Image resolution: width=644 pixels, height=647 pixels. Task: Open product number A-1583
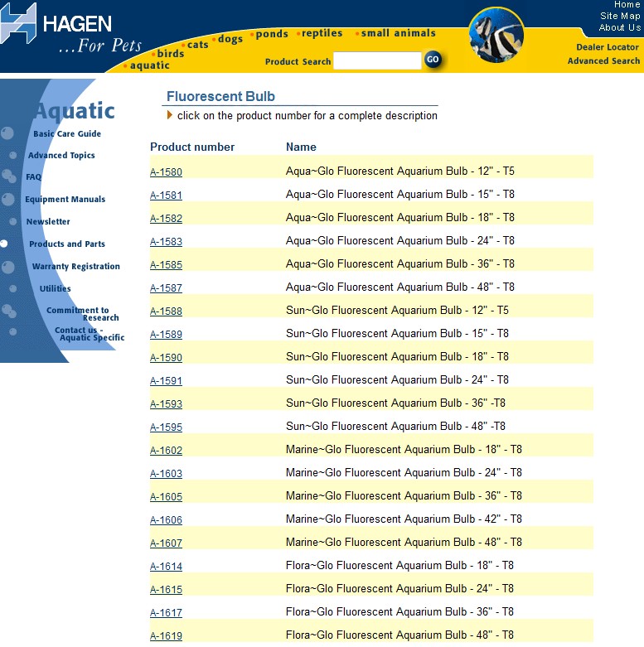(166, 241)
